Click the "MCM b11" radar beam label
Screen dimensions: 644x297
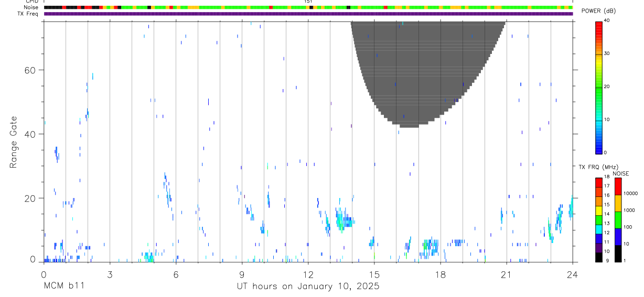tap(63, 286)
